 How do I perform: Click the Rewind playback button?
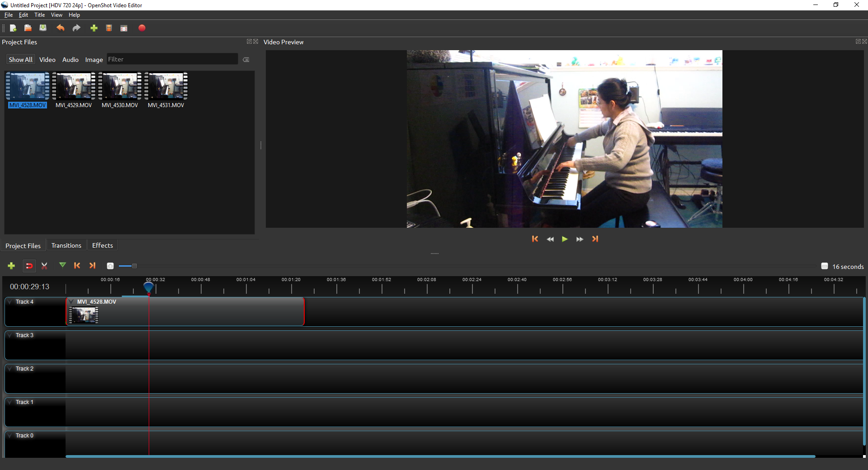(x=550, y=239)
